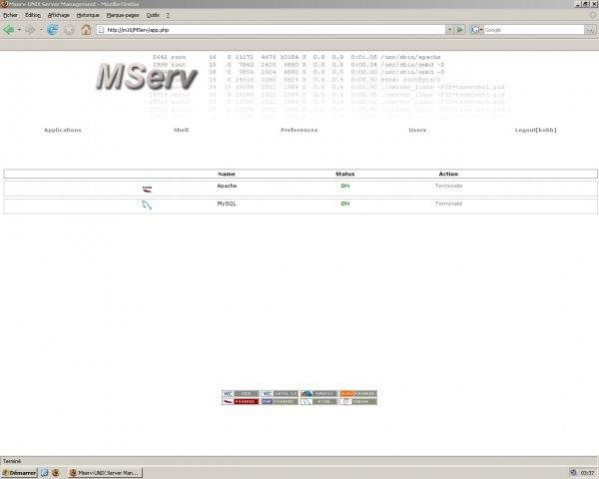Open the Marque-pages menu

coord(123,15)
